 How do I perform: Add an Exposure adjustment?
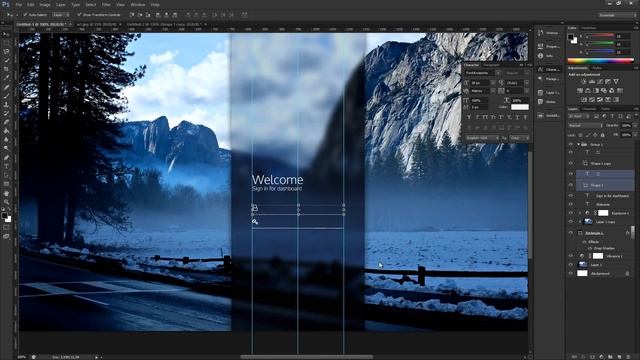pyautogui.click(x=608, y=82)
